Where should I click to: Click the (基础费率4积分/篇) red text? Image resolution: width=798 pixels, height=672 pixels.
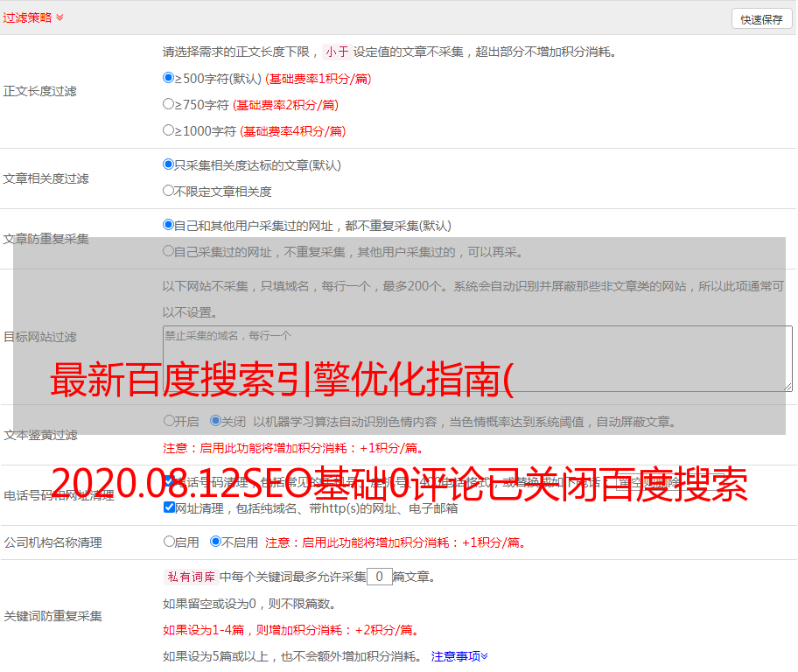tap(292, 131)
